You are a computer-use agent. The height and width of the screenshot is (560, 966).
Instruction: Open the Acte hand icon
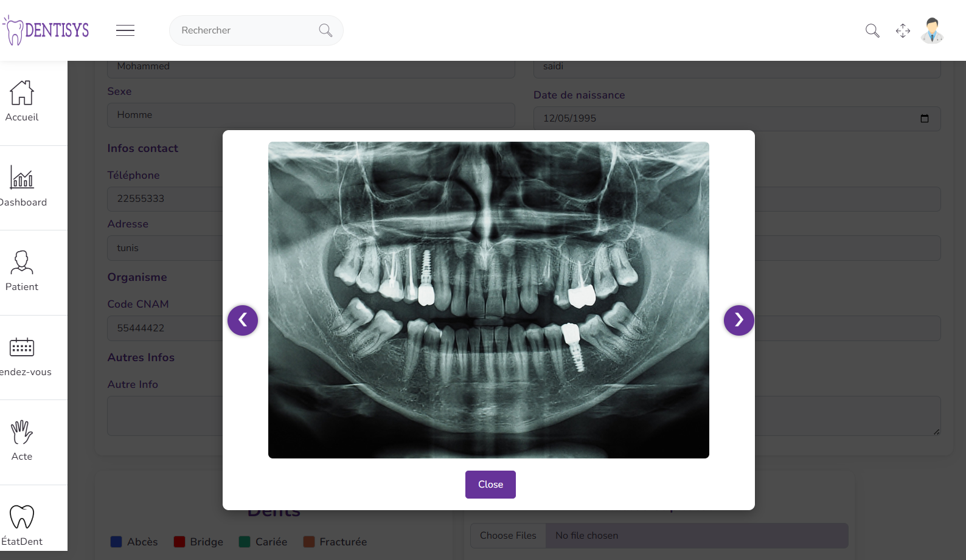coord(22,432)
